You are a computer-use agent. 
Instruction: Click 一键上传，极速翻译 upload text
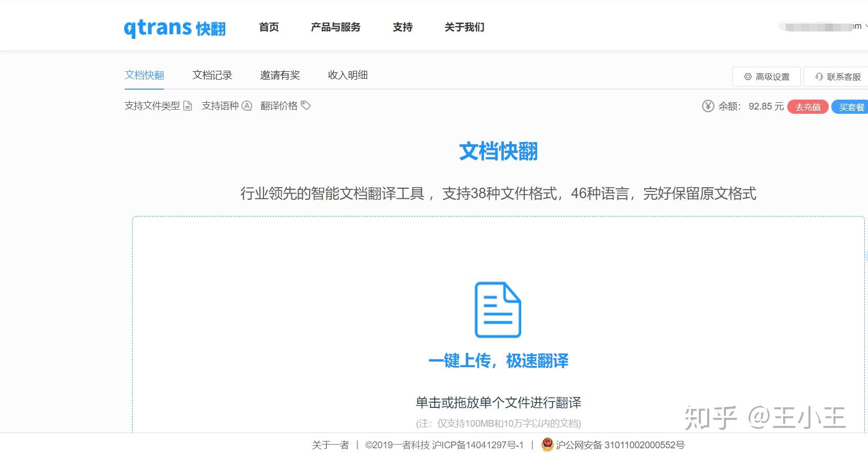(x=498, y=361)
